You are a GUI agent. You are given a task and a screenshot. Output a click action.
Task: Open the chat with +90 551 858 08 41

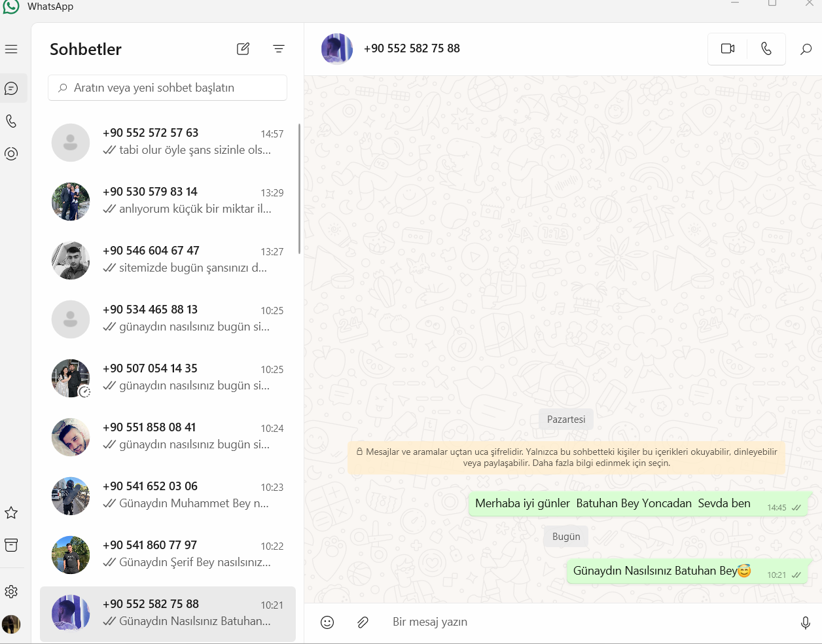[168, 437]
